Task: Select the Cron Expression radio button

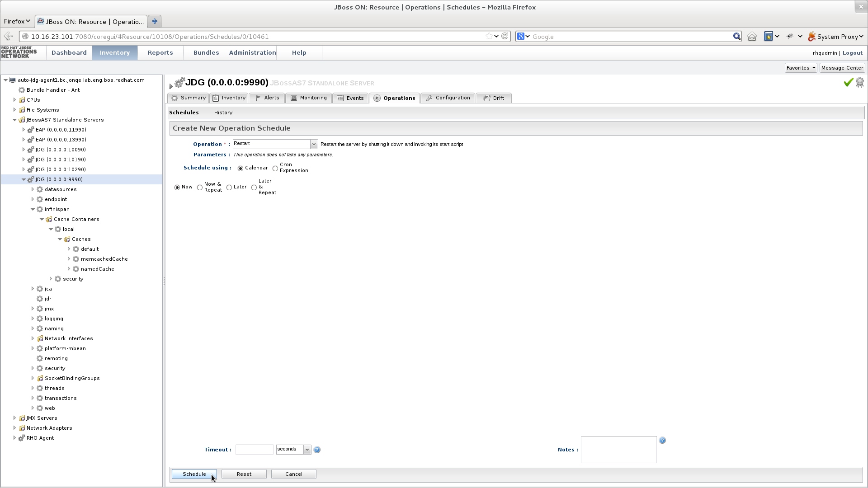Action: click(x=275, y=169)
